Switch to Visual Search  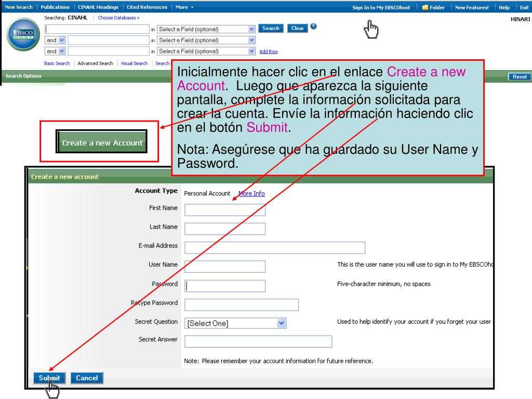pyautogui.click(x=135, y=63)
